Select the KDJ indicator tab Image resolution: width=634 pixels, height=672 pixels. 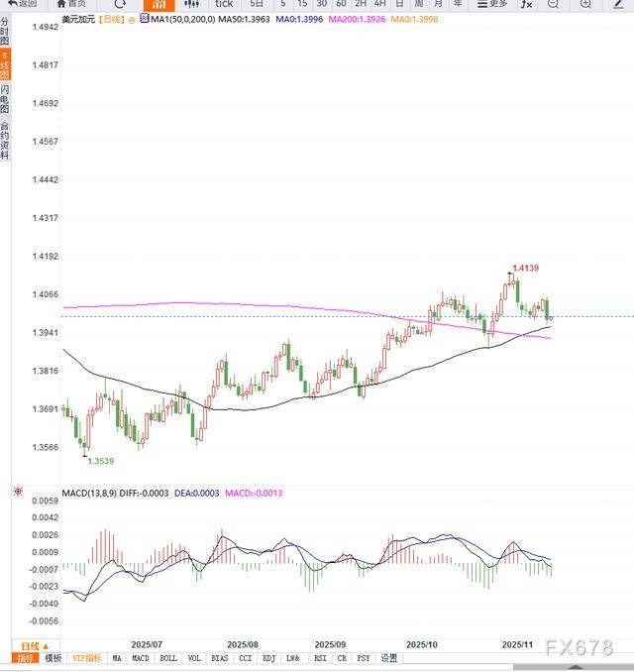[x=269, y=658]
